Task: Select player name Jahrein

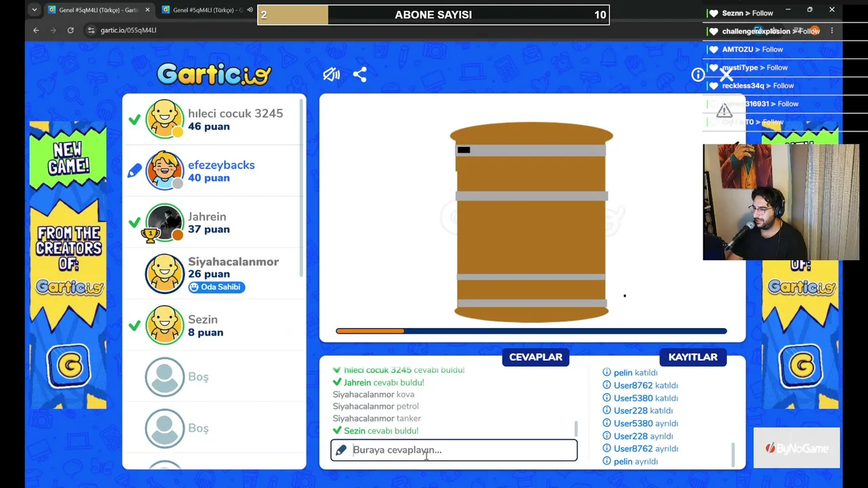Action: point(207,216)
